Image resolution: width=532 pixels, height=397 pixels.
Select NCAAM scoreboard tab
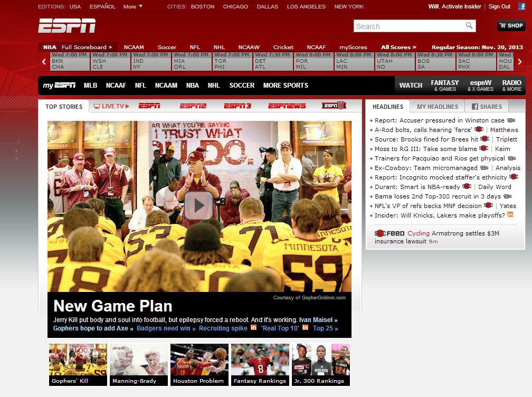tap(134, 47)
